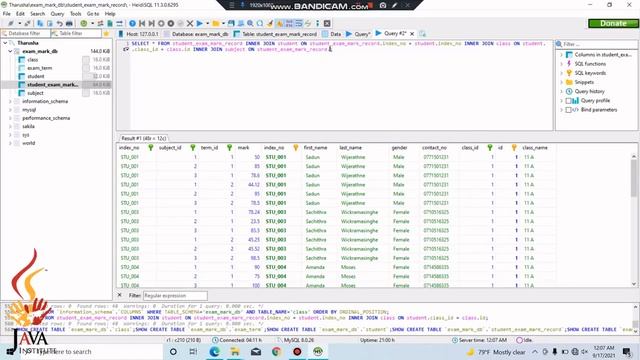Screen dimensions: 640x360
Task: Select the class table in tree
Action: (x=33, y=60)
